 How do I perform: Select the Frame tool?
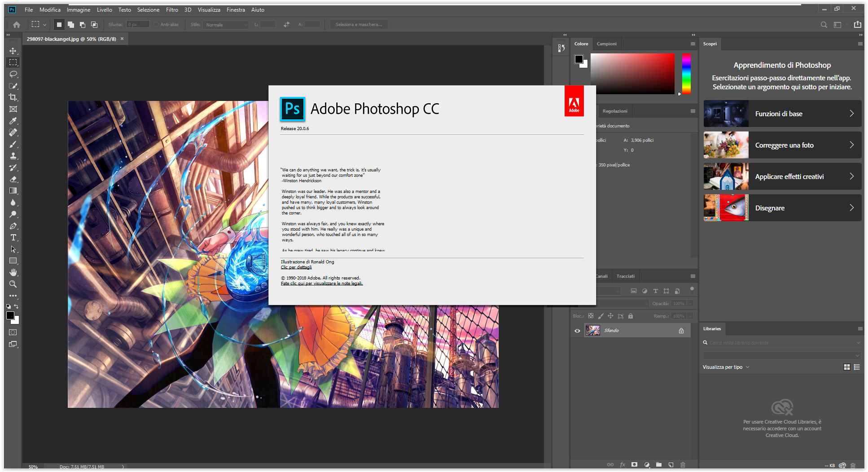(x=13, y=109)
